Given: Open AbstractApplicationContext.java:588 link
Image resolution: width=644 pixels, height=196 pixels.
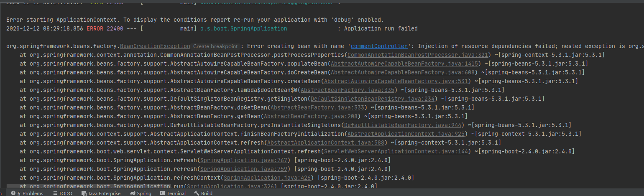Looking at the screenshot, I should tap(326, 143).
